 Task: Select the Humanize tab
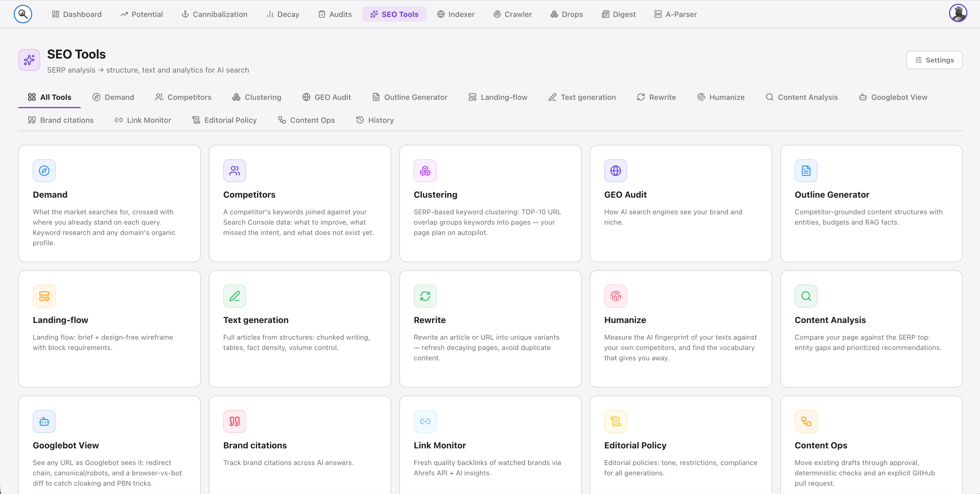[721, 97]
